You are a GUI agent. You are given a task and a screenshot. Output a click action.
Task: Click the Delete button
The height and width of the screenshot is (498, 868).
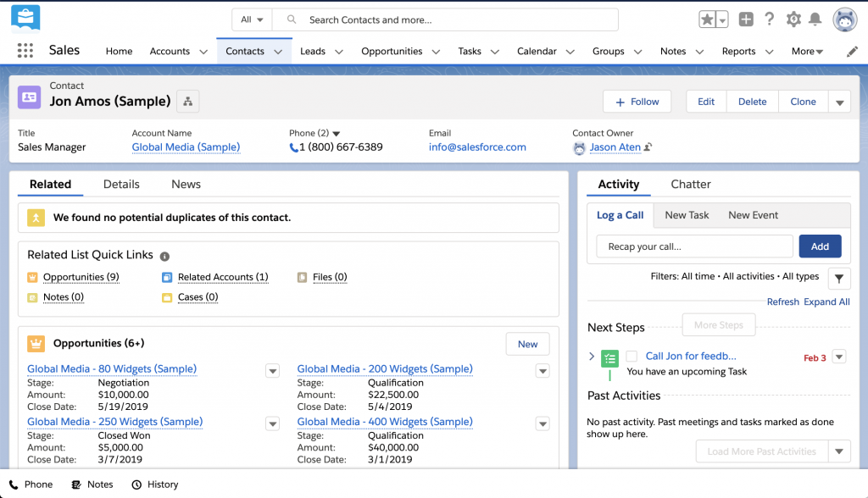753,102
